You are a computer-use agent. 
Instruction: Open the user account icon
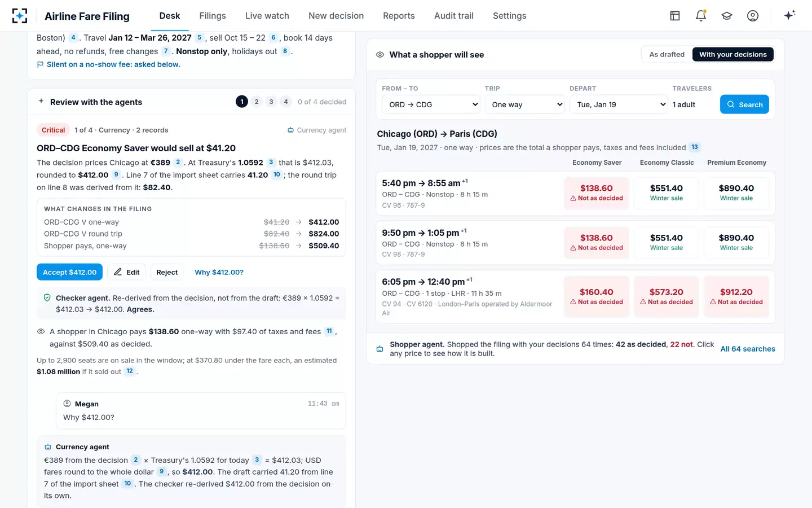(753, 16)
